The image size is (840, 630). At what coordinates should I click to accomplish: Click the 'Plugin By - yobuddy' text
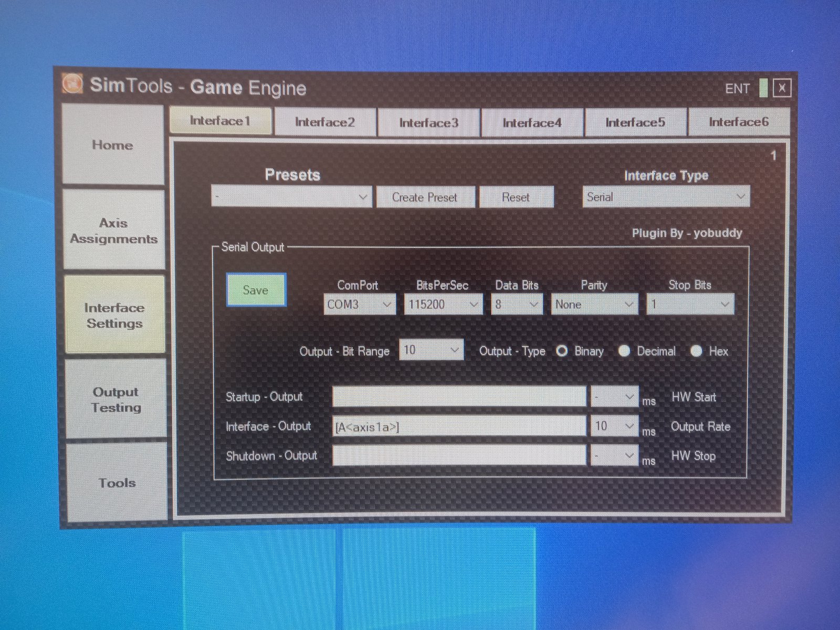(x=687, y=233)
